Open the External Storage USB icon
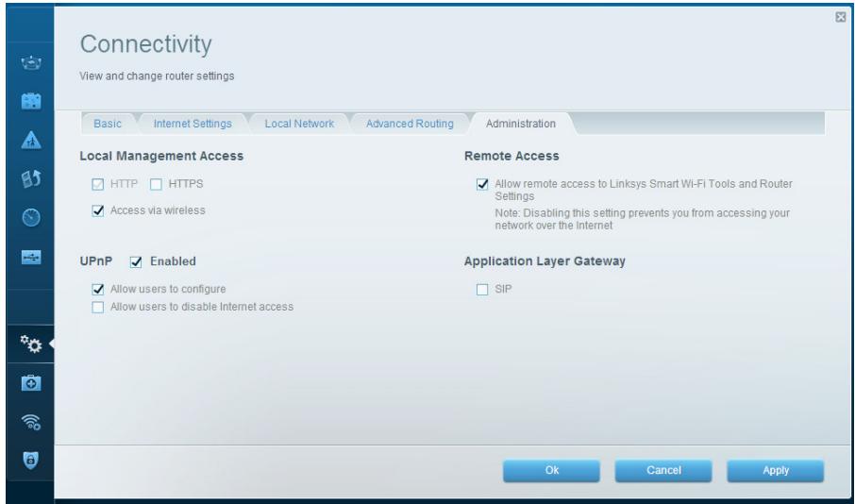Viewport: 855px width, 504px height. pos(31,257)
